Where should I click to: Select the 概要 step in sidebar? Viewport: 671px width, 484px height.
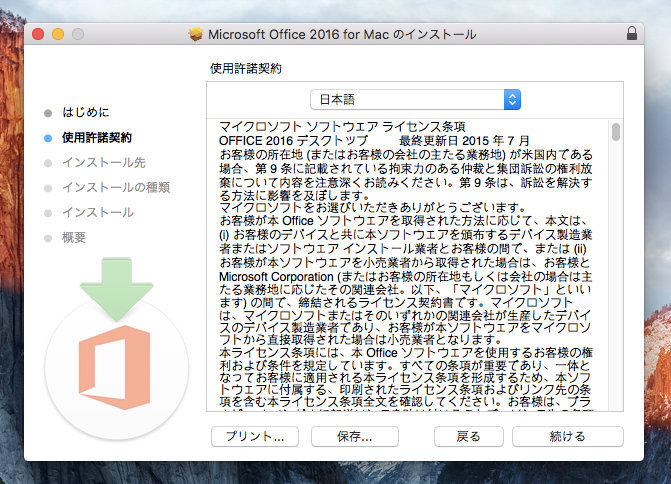pos(74,238)
